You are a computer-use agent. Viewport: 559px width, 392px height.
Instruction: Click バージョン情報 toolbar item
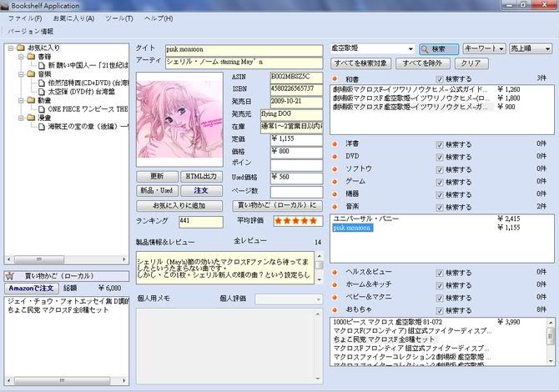pyautogui.click(x=31, y=32)
